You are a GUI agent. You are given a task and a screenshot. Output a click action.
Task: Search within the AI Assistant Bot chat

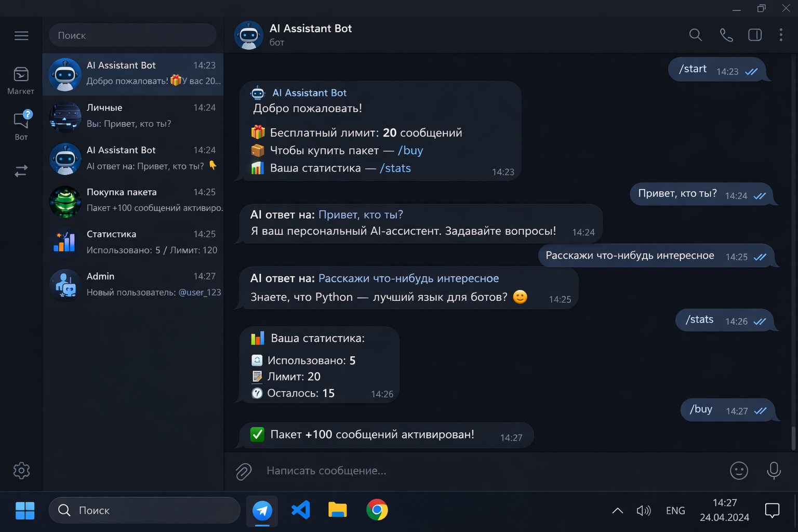coord(696,35)
